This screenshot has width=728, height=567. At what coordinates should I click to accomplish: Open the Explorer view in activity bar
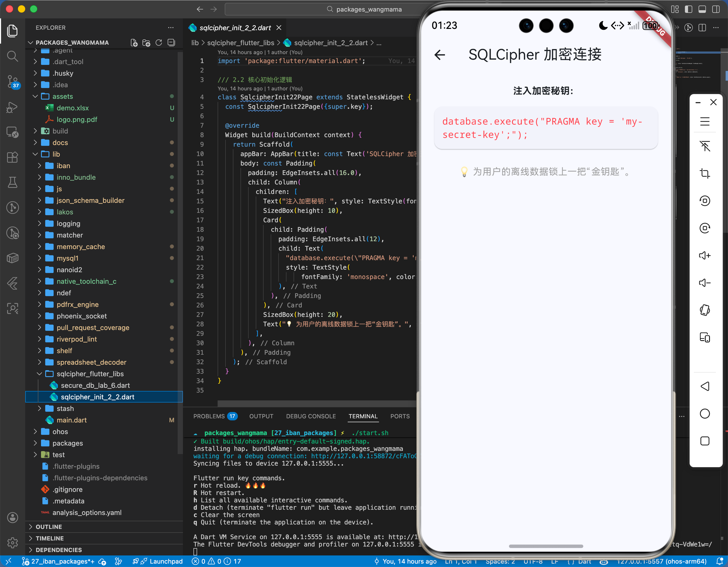[x=12, y=31]
